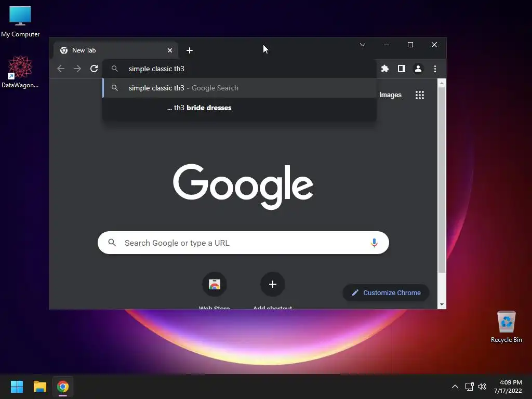Screen dimensions: 532x399
Task: Choose the 'th3 bride dresses' suggestion
Action: [240, 108]
